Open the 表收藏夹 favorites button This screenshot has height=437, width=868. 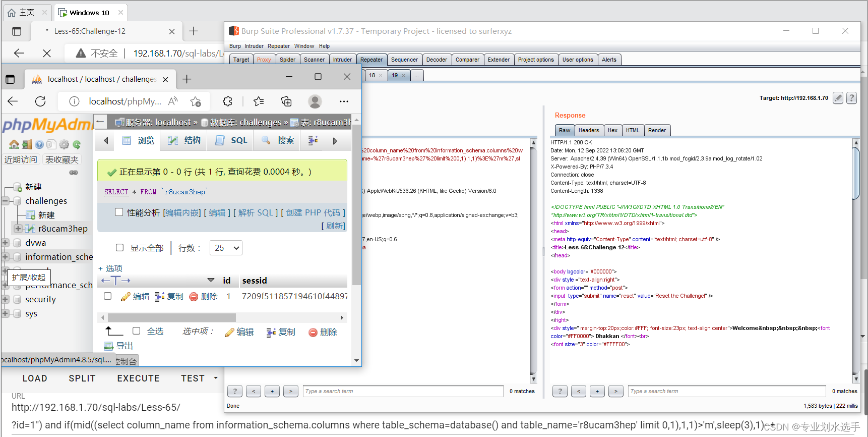[61, 159]
